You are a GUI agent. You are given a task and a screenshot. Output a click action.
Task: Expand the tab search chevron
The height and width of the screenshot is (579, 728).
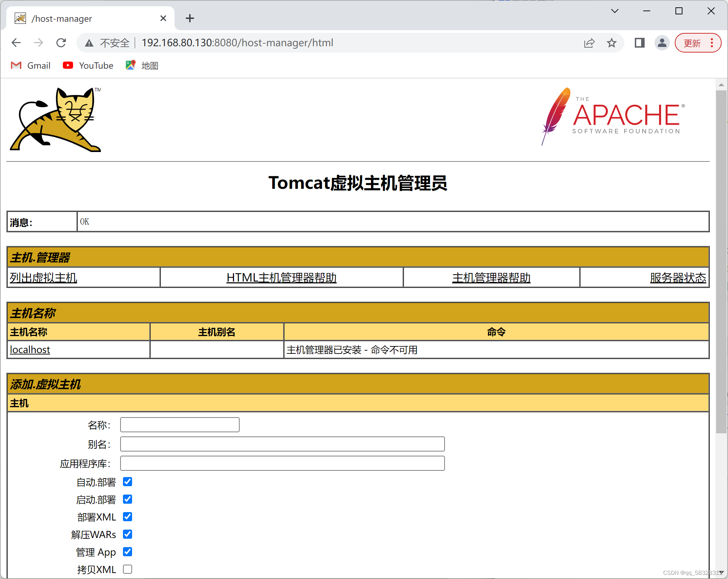point(614,11)
